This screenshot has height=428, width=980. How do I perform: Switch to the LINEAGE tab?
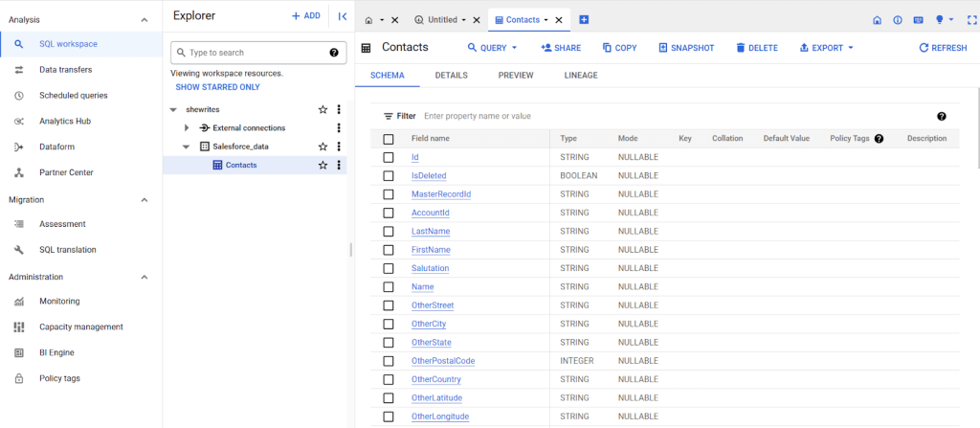581,75
